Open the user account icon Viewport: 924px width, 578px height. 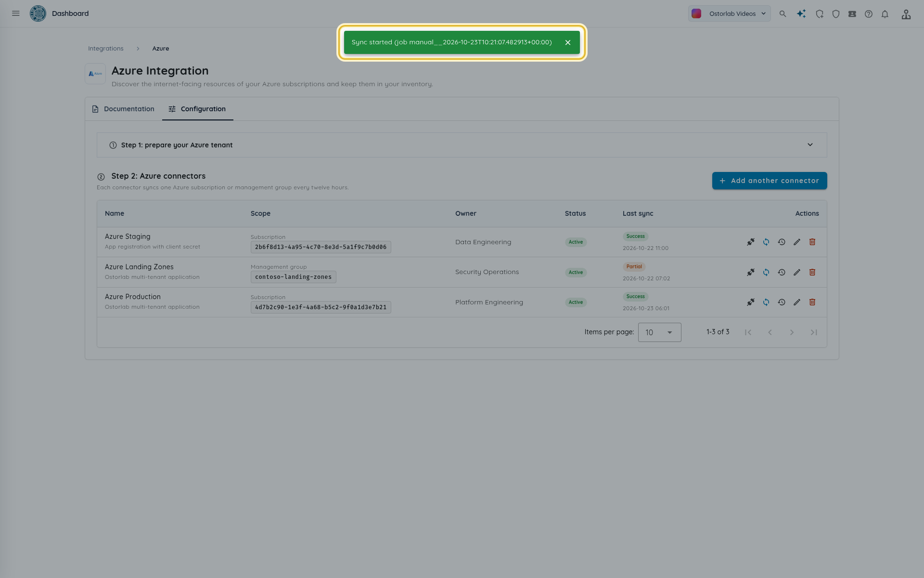(x=906, y=14)
